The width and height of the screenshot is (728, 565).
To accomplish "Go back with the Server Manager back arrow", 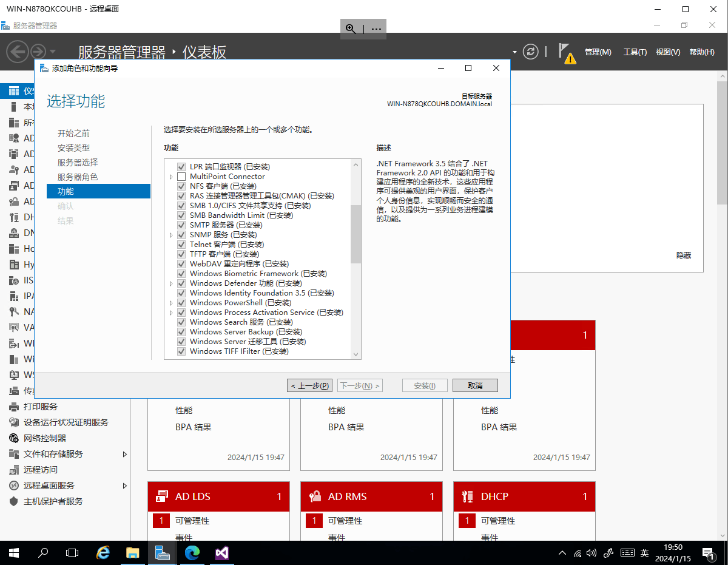I will click(18, 52).
